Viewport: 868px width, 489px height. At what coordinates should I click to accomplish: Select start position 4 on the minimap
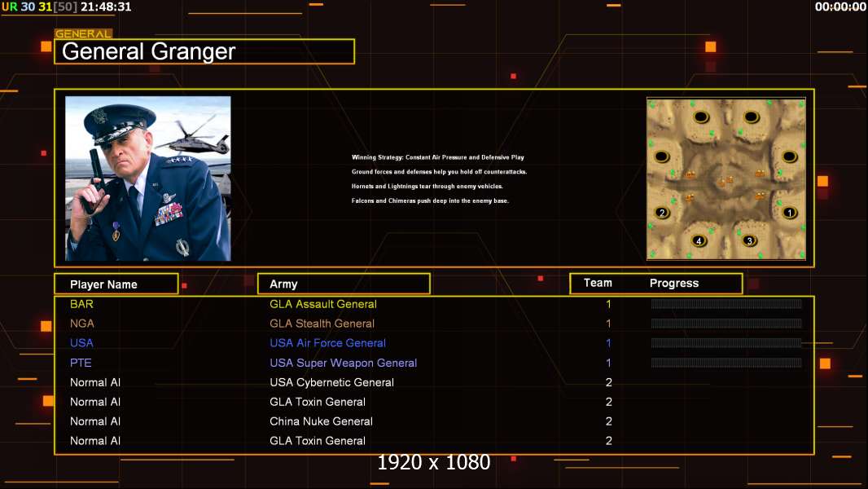click(x=699, y=241)
